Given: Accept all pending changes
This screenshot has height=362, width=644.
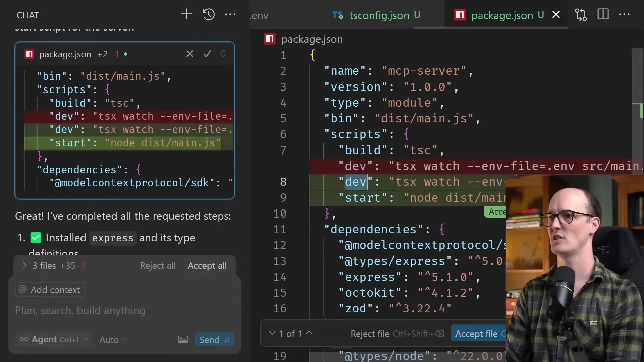Looking at the screenshot, I should [207, 266].
